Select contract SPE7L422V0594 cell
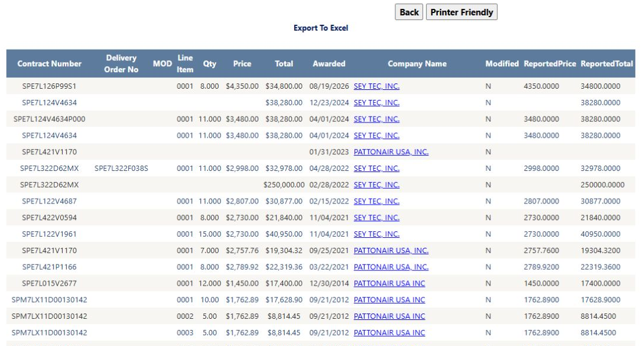The width and height of the screenshot is (644, 346). (x=49, y=218)
